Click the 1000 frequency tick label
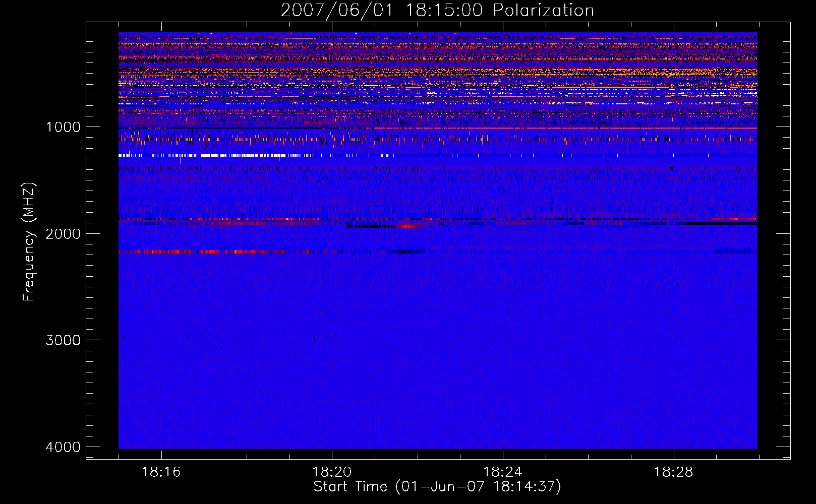816x504 pixels. point(63,127)
